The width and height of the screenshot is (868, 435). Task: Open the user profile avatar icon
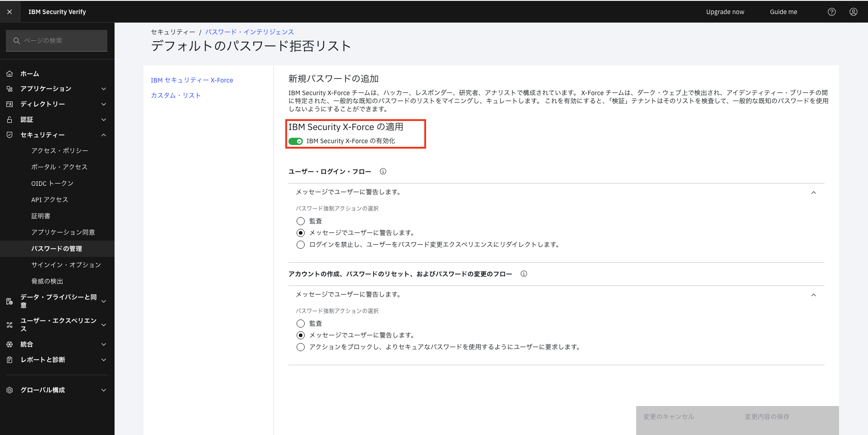point(854,12)
